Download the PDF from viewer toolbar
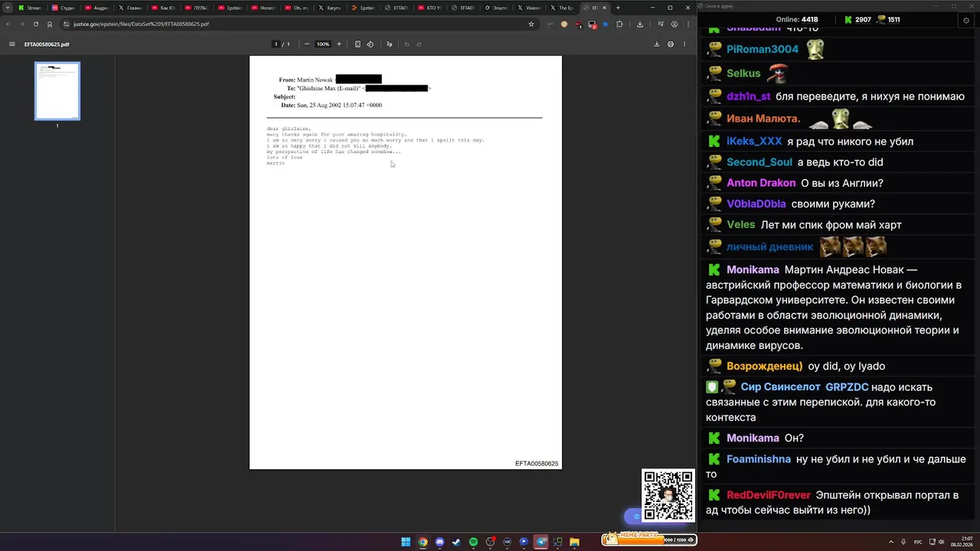980x551 pixels. click(x=656, y=44)
